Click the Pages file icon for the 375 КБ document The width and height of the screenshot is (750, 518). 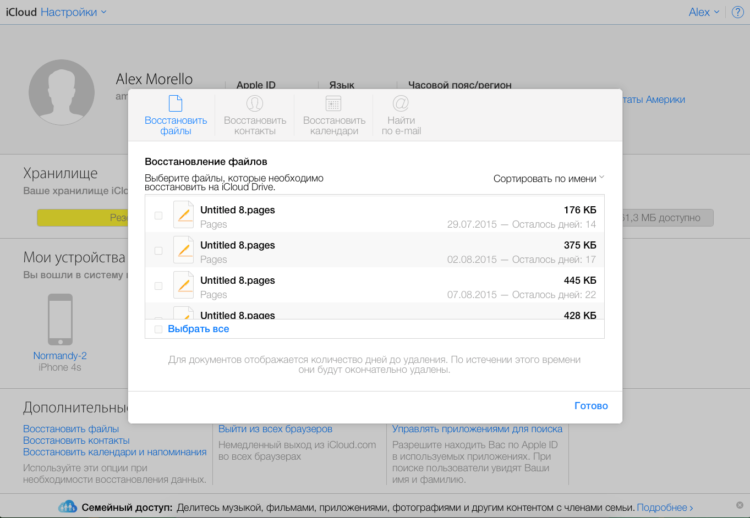[x=183, y=250]
